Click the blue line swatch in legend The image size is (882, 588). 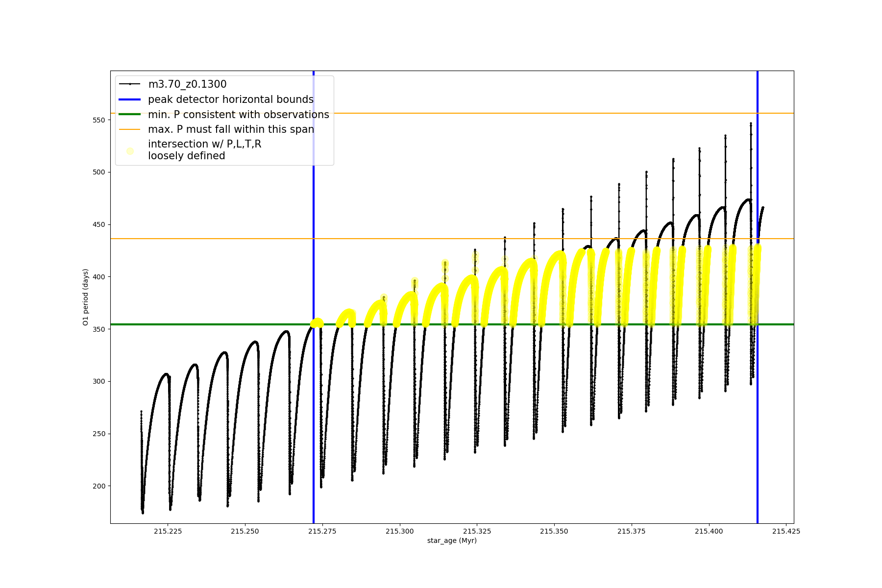130,99
